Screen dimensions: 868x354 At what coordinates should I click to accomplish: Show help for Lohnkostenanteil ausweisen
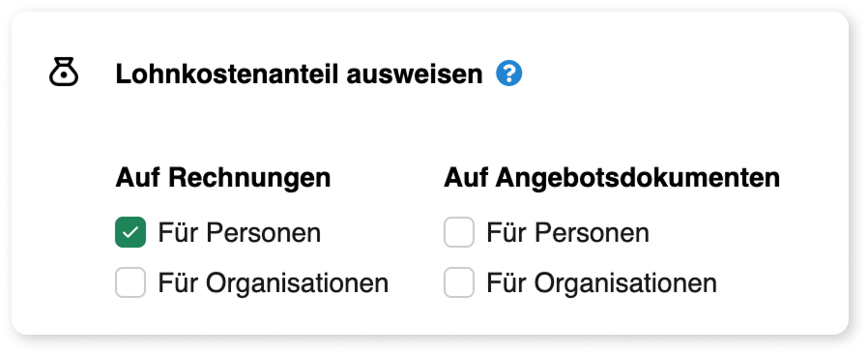pyautogui.click(x=508, y=74)
